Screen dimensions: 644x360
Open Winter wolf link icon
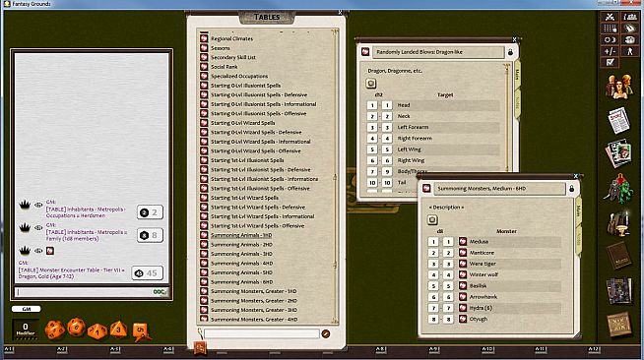pyautogui.click(x=463, y=274)
